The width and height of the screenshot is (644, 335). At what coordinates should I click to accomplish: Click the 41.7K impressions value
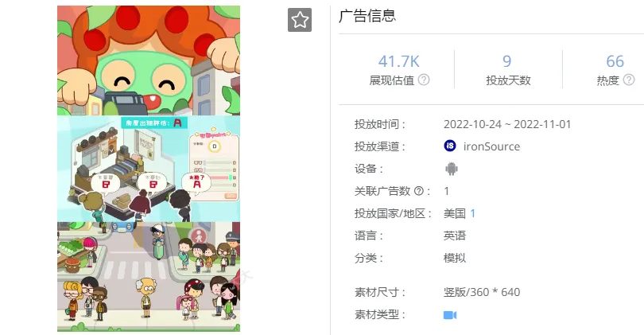pyautogui.click(x=399, y=61)
